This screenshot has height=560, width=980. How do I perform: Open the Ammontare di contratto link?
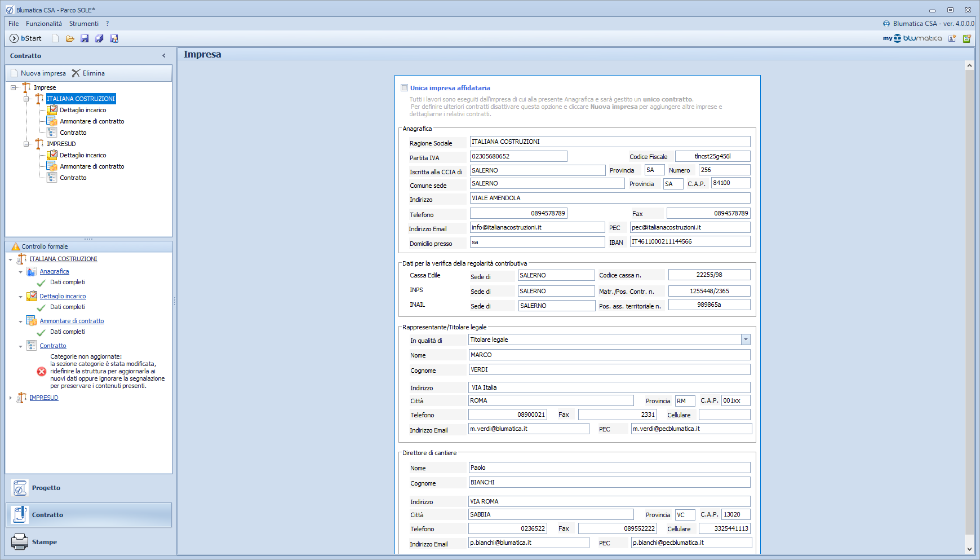pos(72,321)
